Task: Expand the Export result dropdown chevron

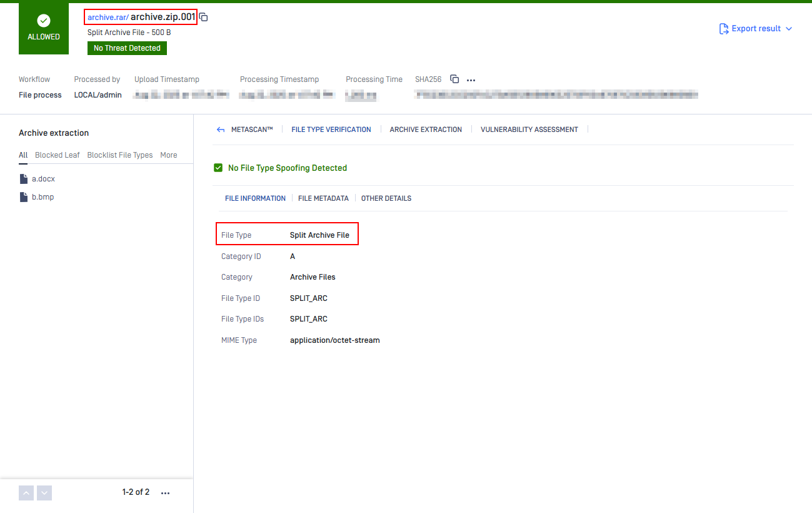Action: [788, 29]
